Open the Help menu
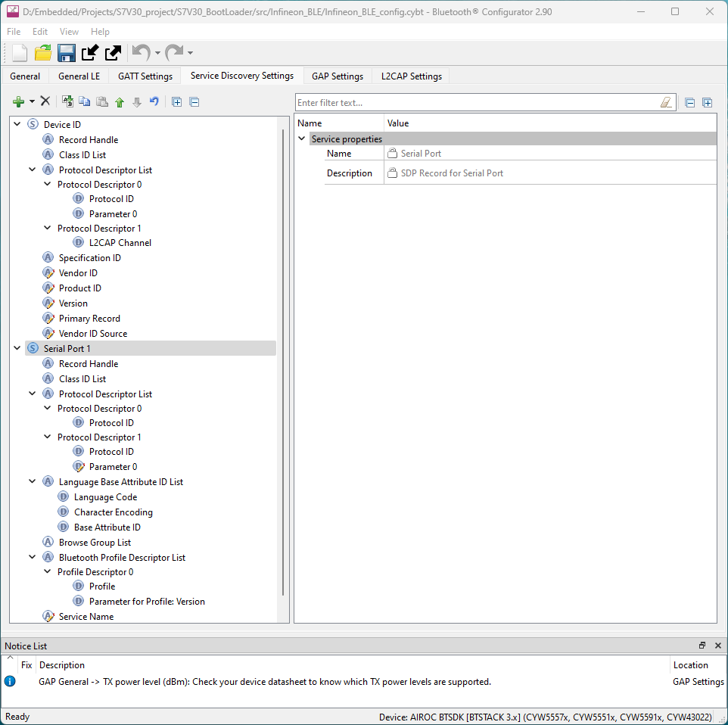 coord(100,32)
